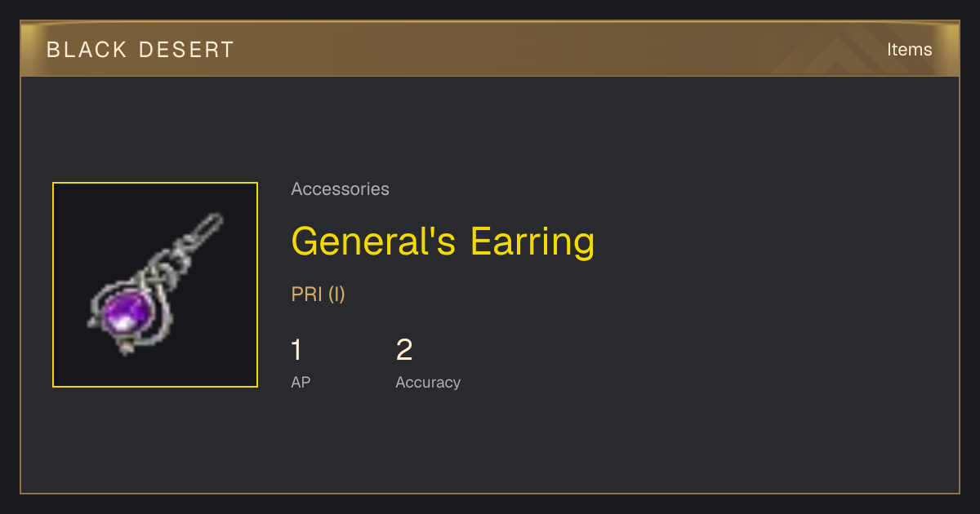Select the PRI enhancement text
The width and height of the screenshot is (980, 514).
point(307,295)
